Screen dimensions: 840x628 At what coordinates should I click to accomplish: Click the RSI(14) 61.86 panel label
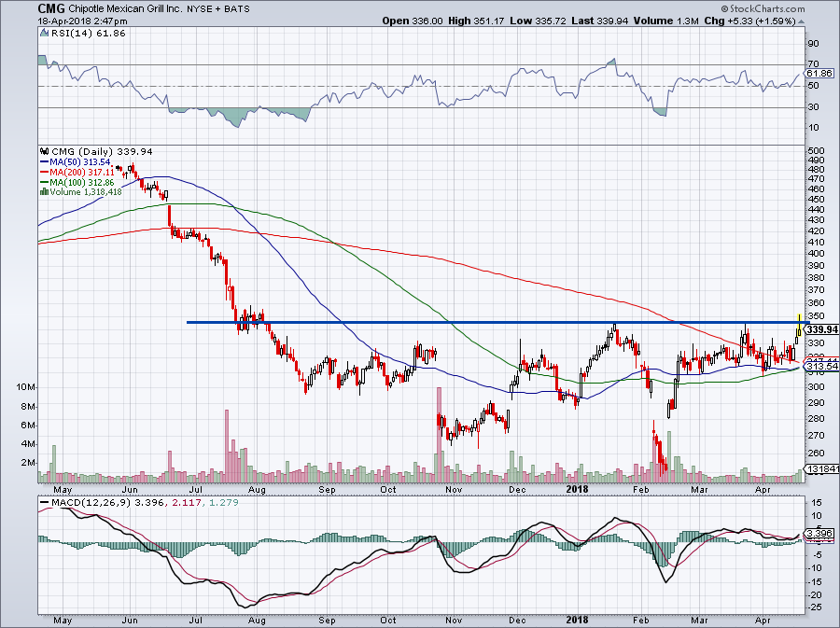pyautogui.click(x=88, y=34)
